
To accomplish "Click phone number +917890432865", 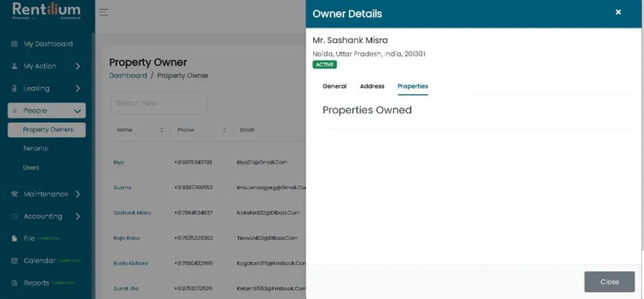I will point(193,263).
